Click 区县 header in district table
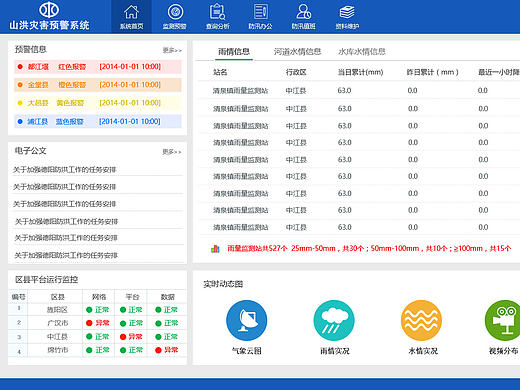Image resolution: width=520 pixels, height=390 pixels. pyautogui.click(x=57, y=297)
